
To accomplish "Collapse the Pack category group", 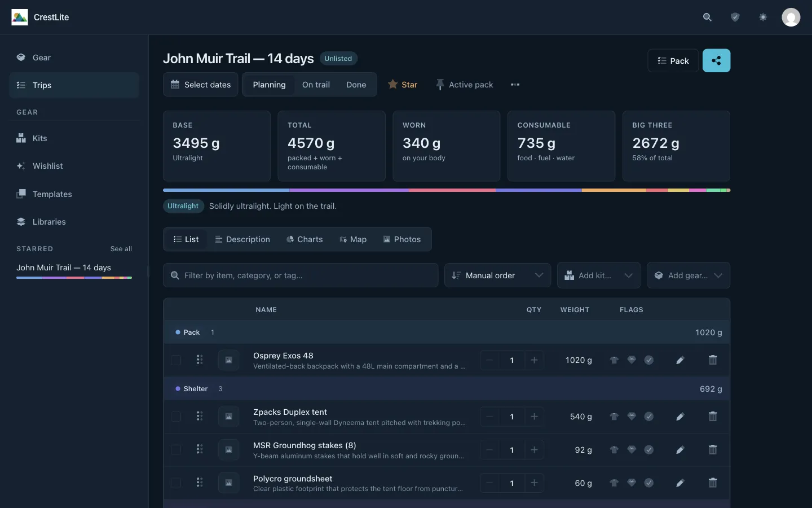I will [191, 332].
